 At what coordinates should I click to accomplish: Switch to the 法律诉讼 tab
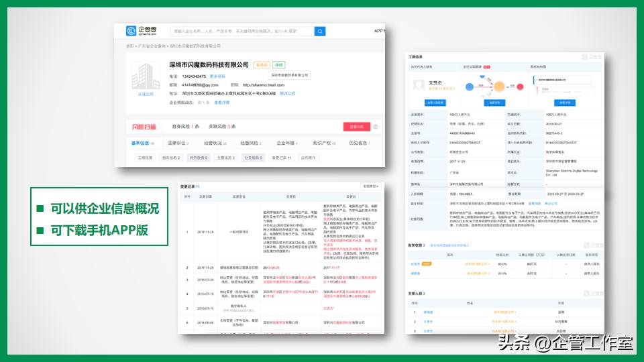click(178, 143)
